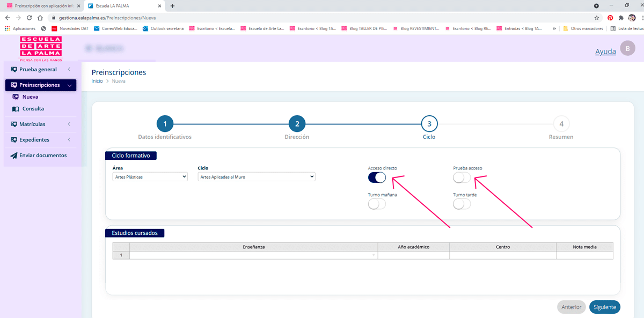The width and height of the screenshot is (644, 318).
Task: Open the Ayuda link
Action: (x=605, y=51)
